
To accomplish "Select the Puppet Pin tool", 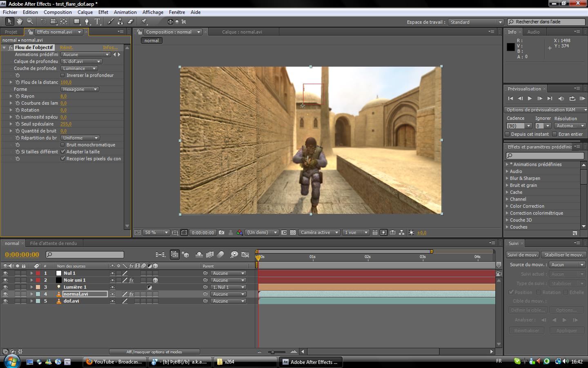I will [144, 21].
